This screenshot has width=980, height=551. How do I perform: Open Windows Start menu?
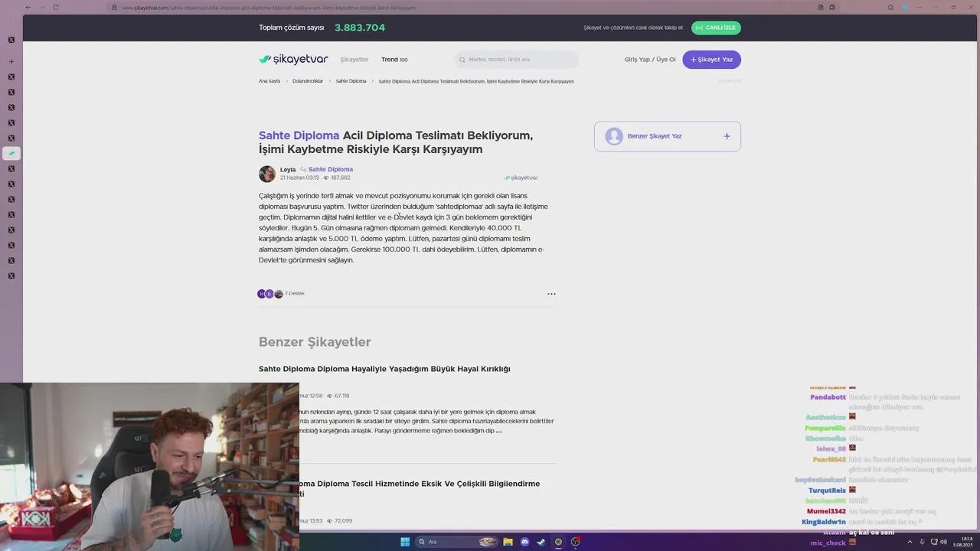point(405,542)
